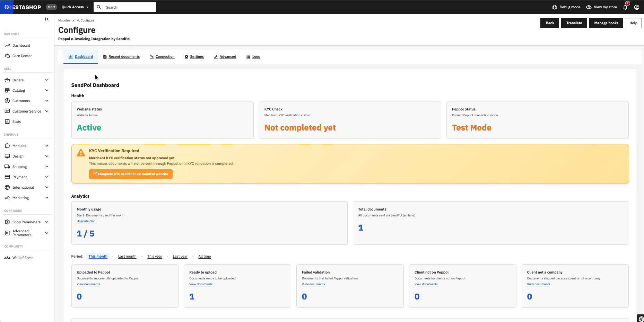The height and width of the screenshot is (322, 644).
Task: Select the This month period
Action: (x=98, y=257)
